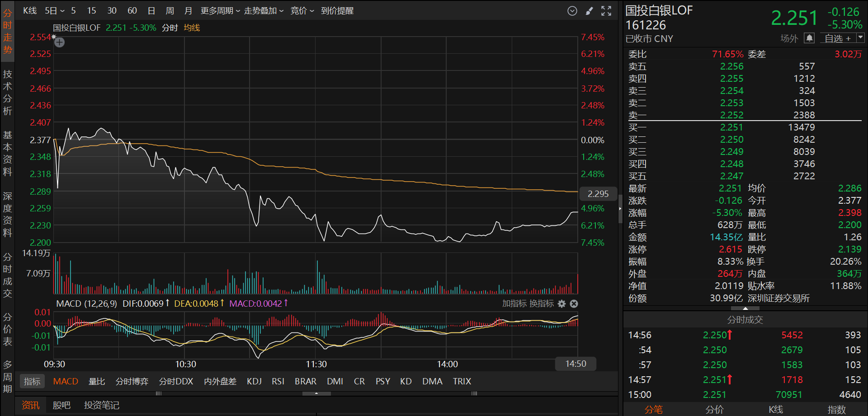Switch to the weekly 周 chart

tap(170, 10)
